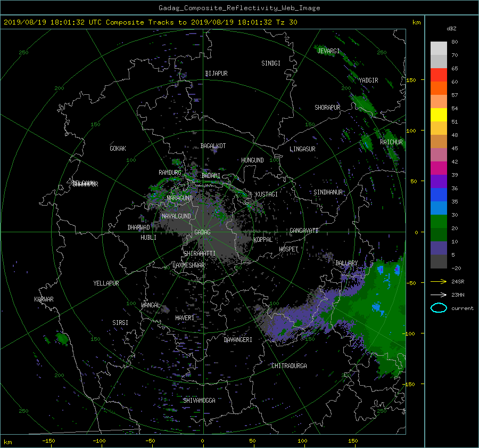
Task: Select the red 65 dBZ color swatch
Action: [x=439, y=75]
